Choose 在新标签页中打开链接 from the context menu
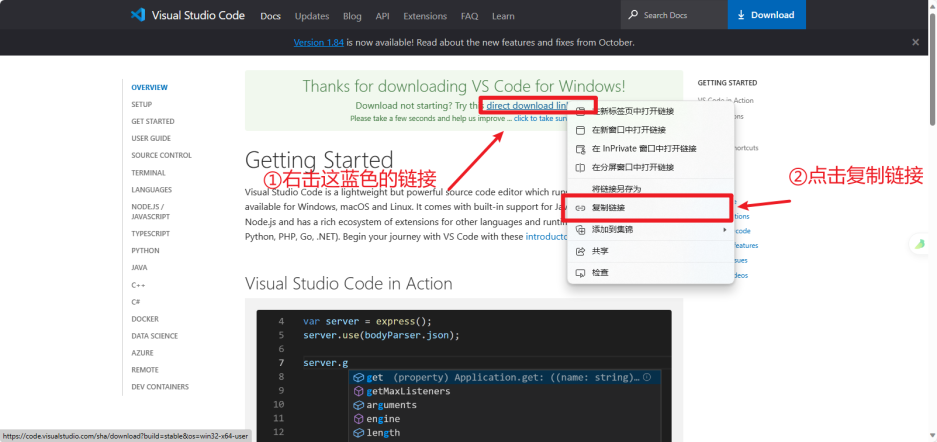Image resolution: width=937 pixels, height=442 pixels. coord(650,111)
